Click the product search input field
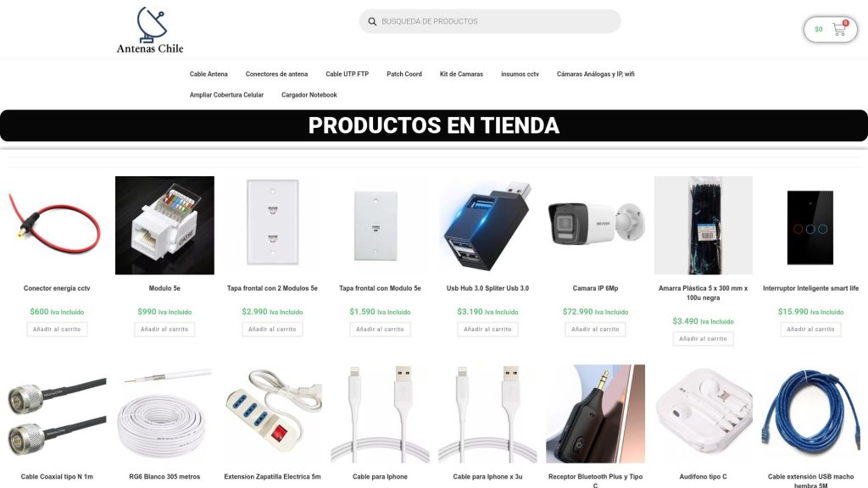The height and width of the screenshot is (488, 868). tap(490, 21)
